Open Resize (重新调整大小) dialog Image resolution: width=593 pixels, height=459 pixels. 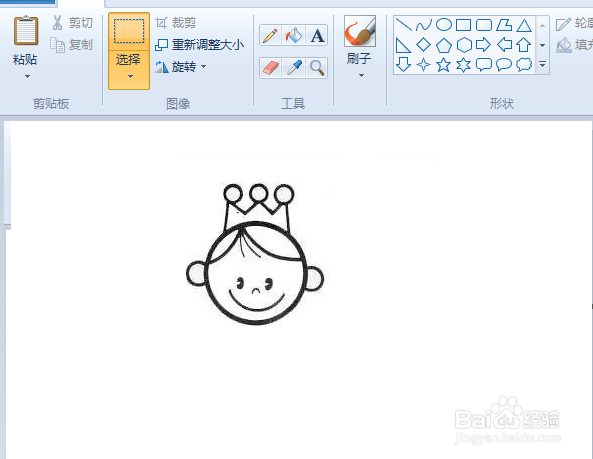coord(199,45)
